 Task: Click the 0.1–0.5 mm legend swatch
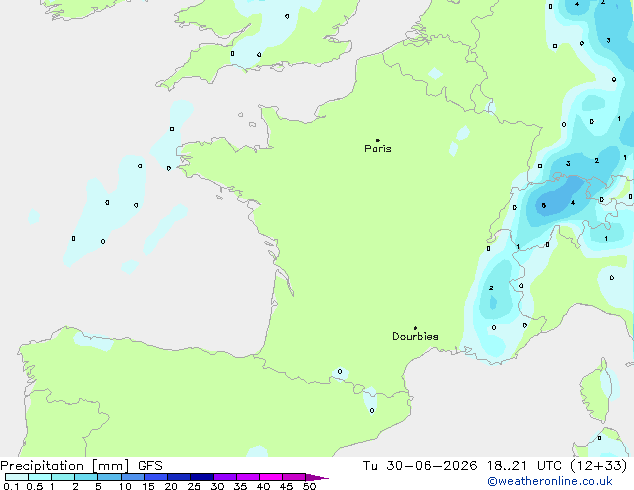tap(17, 477)
